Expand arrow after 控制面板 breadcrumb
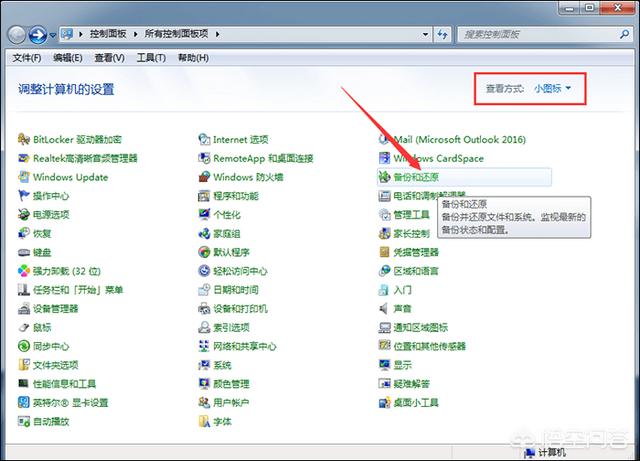This screenshot has width=640, height=461. pos(136,34)
